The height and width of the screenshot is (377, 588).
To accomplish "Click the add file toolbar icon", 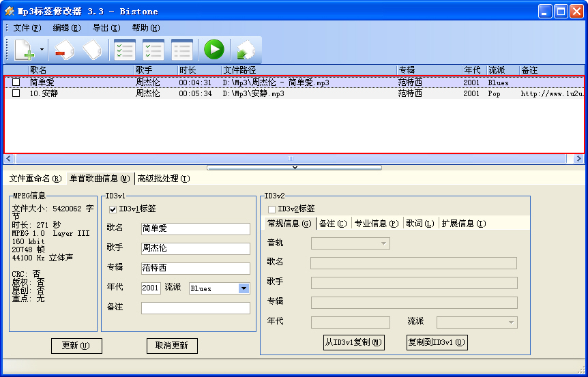I will coord(23,50).
